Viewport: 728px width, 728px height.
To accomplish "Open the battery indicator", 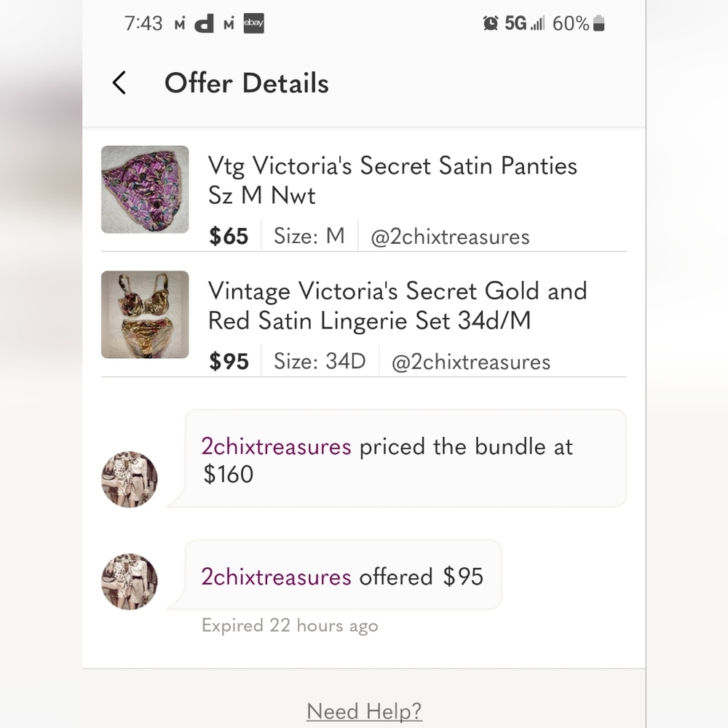I will pos(598,23).
